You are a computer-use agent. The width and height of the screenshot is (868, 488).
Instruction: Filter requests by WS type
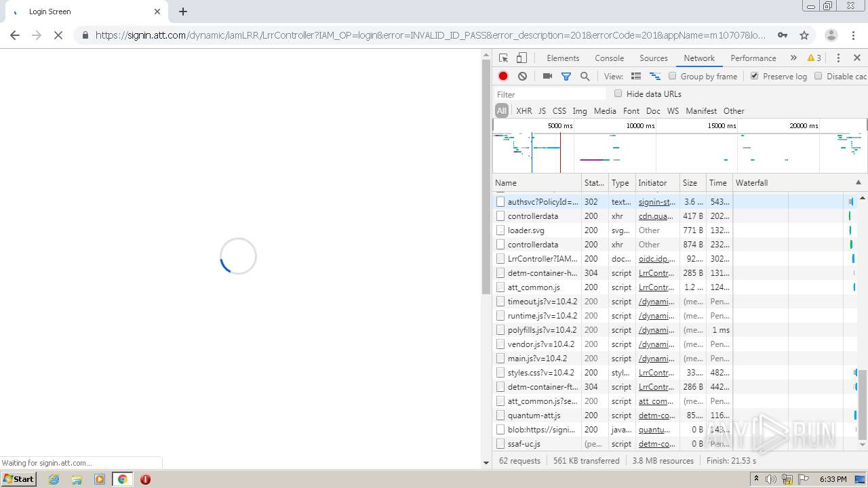click(x=673, y=111)
